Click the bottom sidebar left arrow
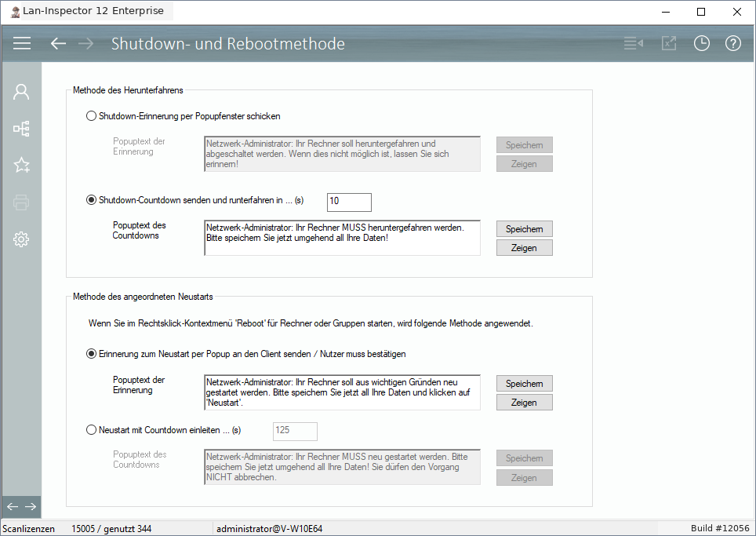This screenshot has height=536, width=756. pyautogui.click(x=13, y=506)
